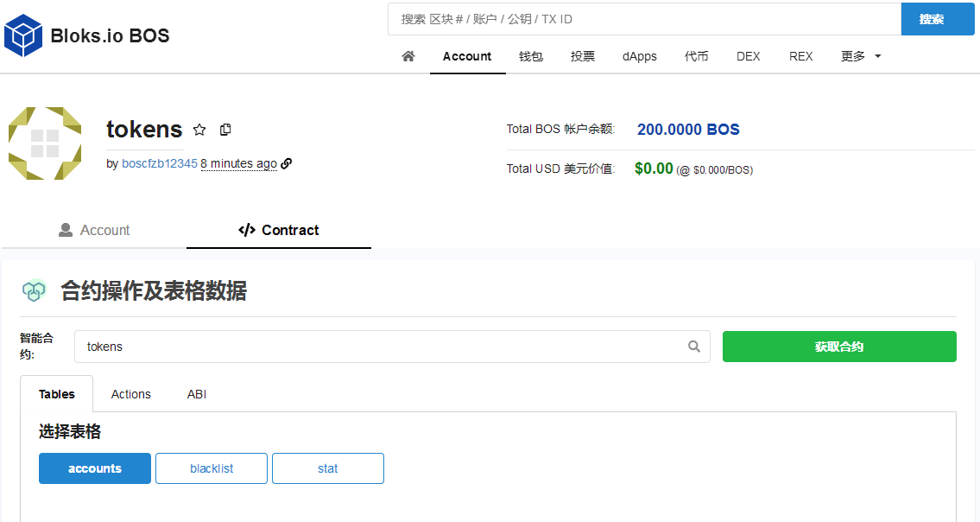Screen dimensions: 980x522
Task: Favorite tokens account with star icon
Action: click(199, 130)
